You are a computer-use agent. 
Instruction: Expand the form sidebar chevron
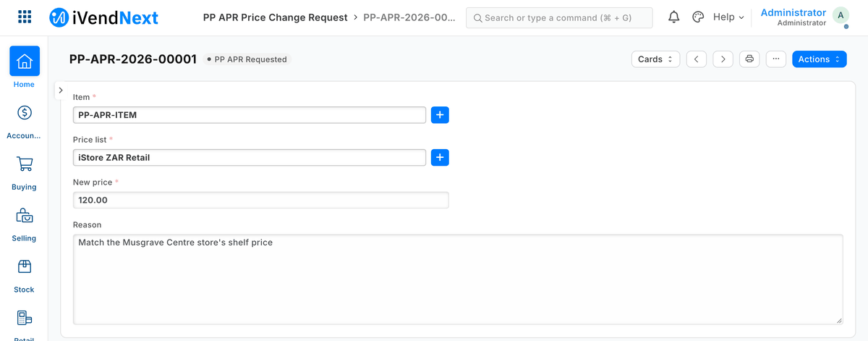61,90
